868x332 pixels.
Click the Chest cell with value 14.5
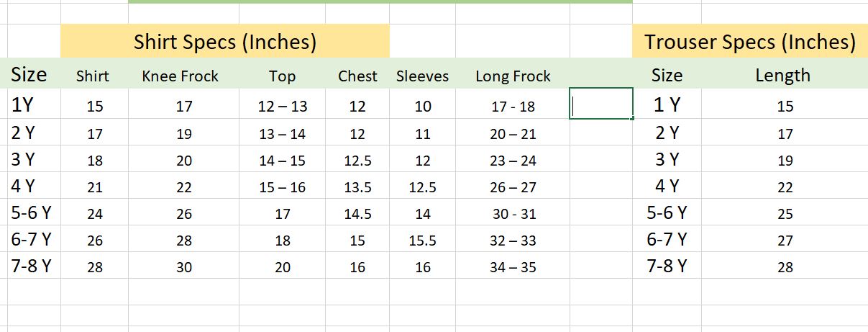click(x=357, y=214)
